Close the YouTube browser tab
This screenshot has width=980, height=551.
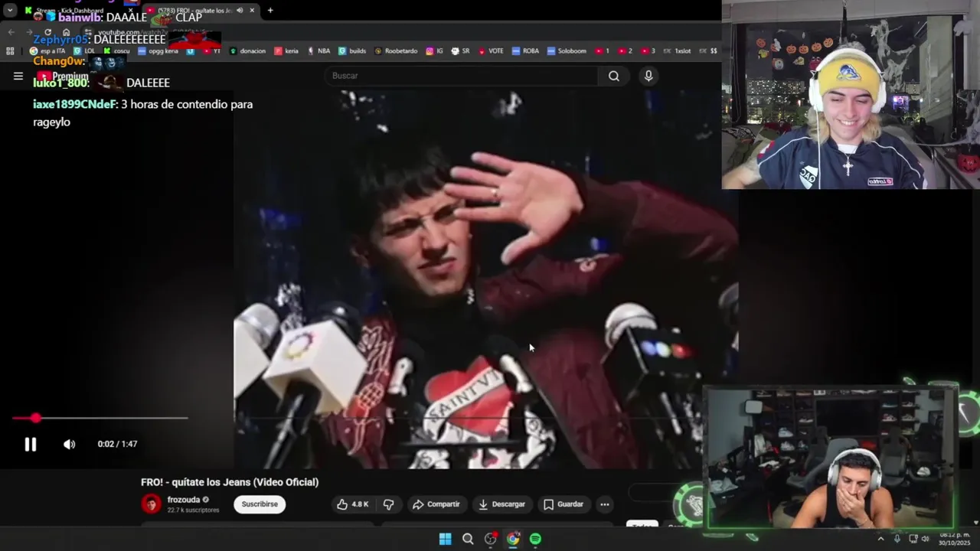[252, 10]
